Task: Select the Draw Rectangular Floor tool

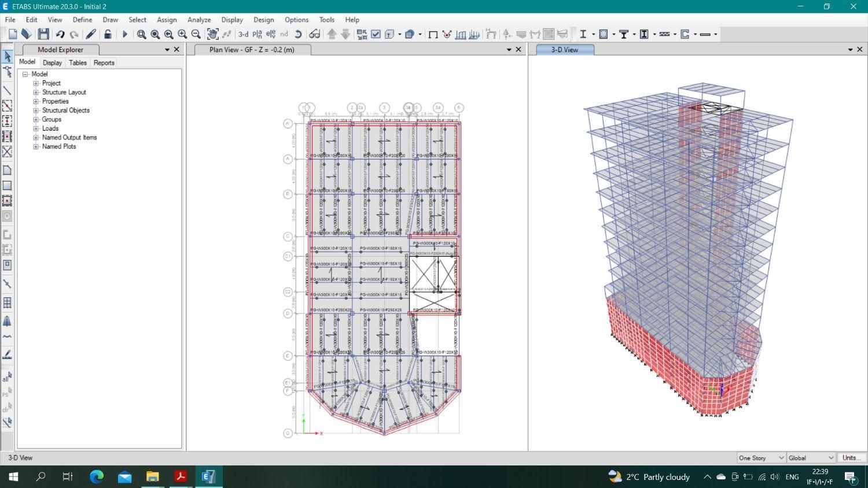Action: tap(7, 186)
